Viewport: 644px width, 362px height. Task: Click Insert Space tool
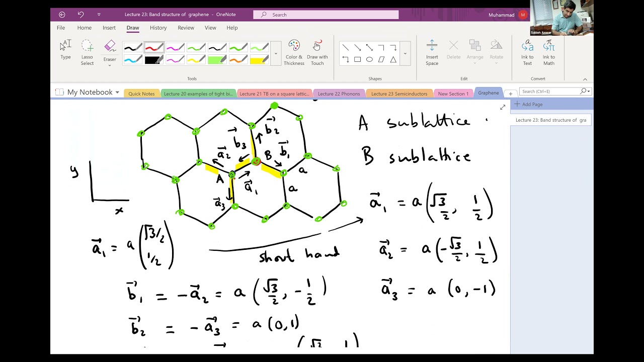(432, 53)
